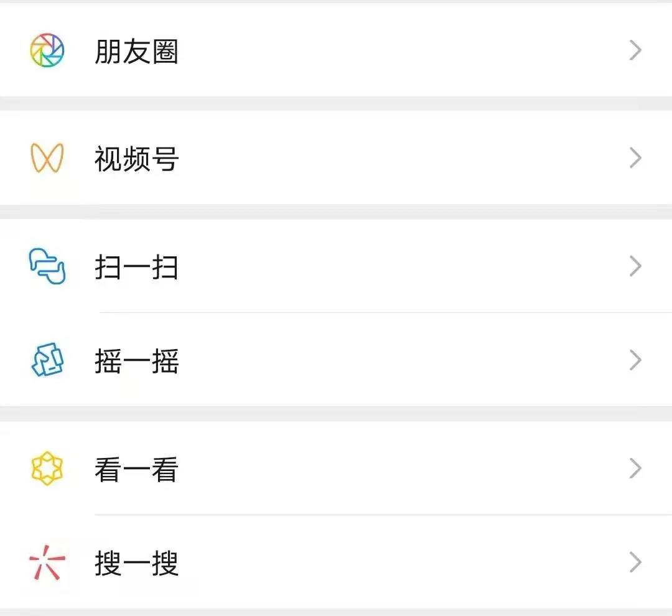Choose the 搜一搜 text label
The image size is (672, 616).
coord(136,563)
